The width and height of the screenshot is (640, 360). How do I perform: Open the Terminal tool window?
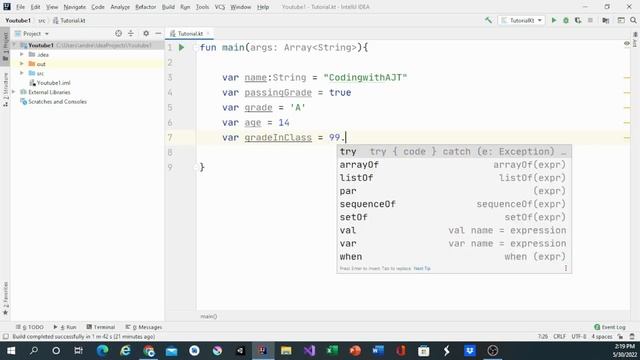[101, 327]
